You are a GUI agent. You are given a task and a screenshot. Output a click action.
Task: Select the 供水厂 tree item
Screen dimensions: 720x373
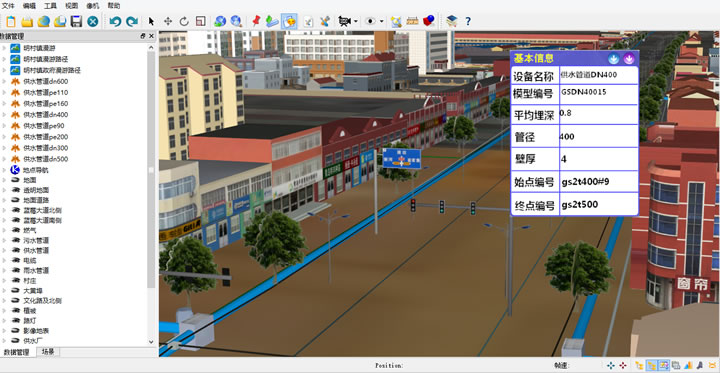tap(33, 341)
